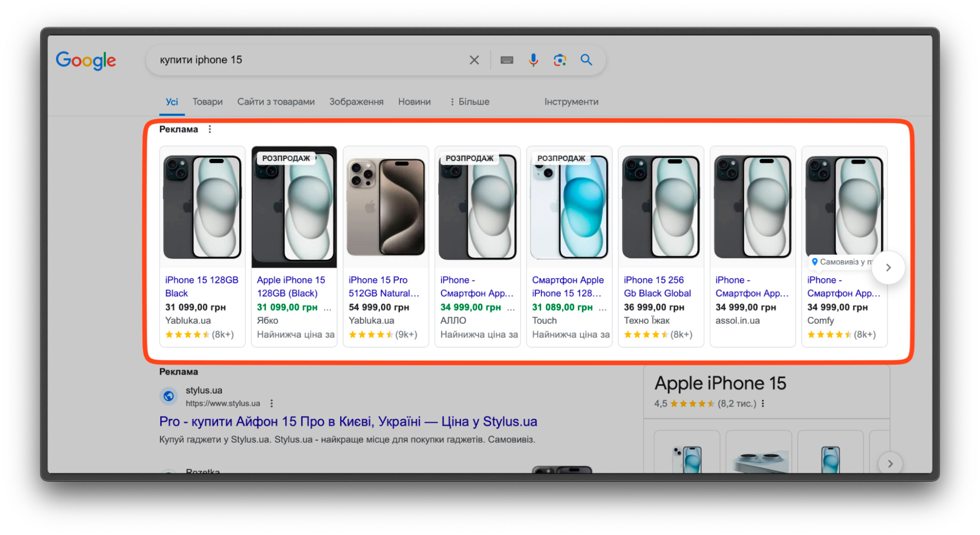Screen dimensions: 980x535
Task: Open the iPhone 15 256 Gb Black Global link
Action: [657, 286]
